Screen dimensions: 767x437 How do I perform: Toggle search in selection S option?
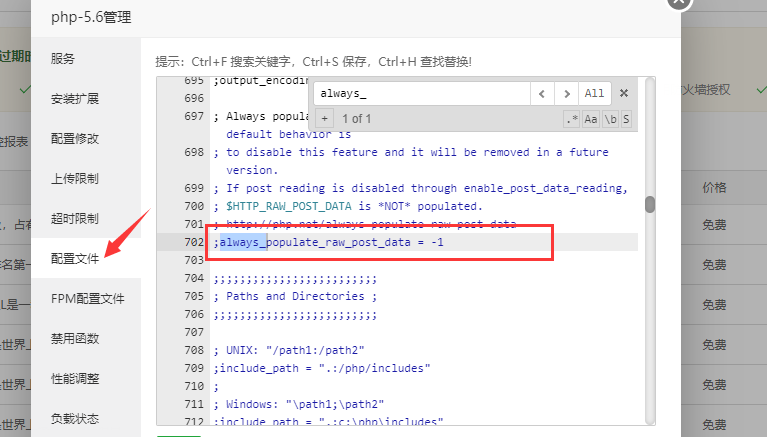626,119
